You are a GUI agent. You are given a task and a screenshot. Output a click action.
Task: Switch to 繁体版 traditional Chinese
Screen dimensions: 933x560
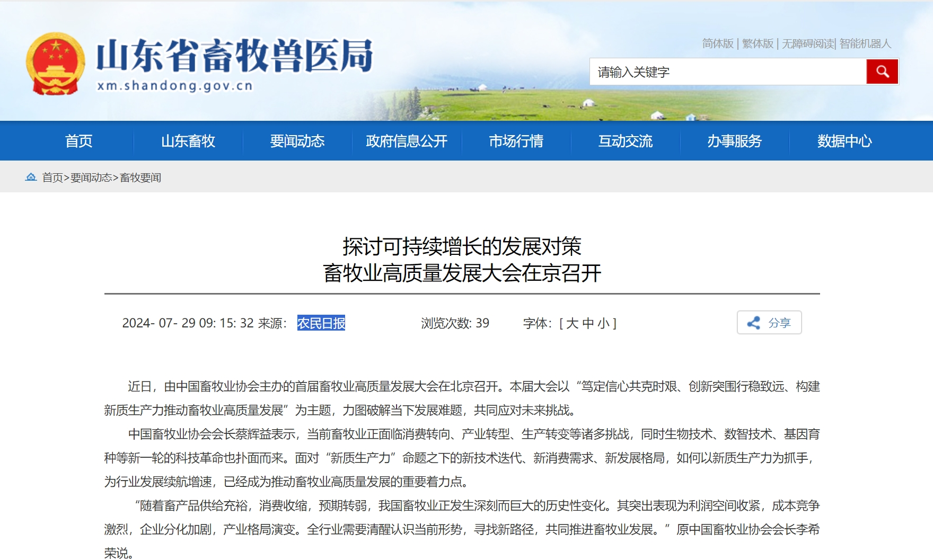tap(758, 43)
